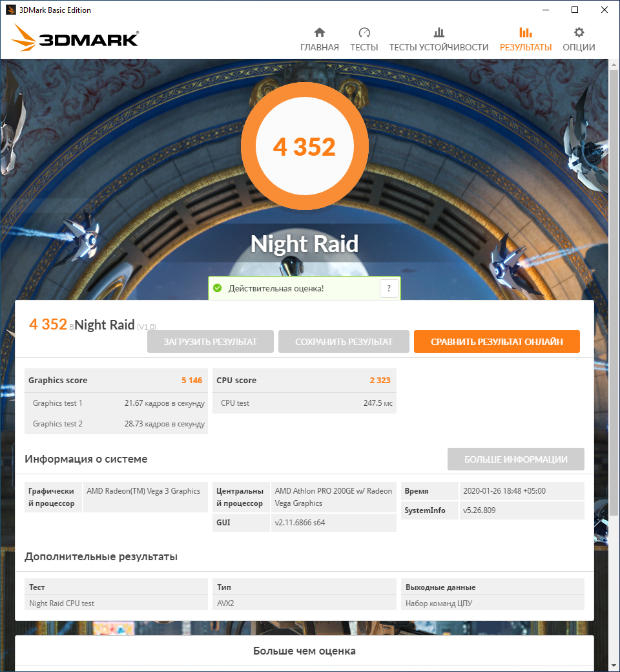Click the CPU score value 2 323
Screen dimensions: 620x672
click(380, 380)
